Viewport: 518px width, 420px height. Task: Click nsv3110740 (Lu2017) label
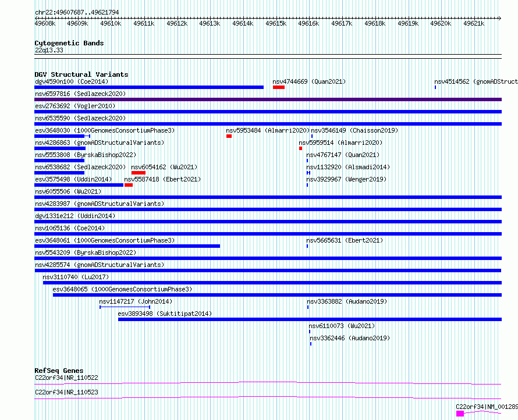76,277
